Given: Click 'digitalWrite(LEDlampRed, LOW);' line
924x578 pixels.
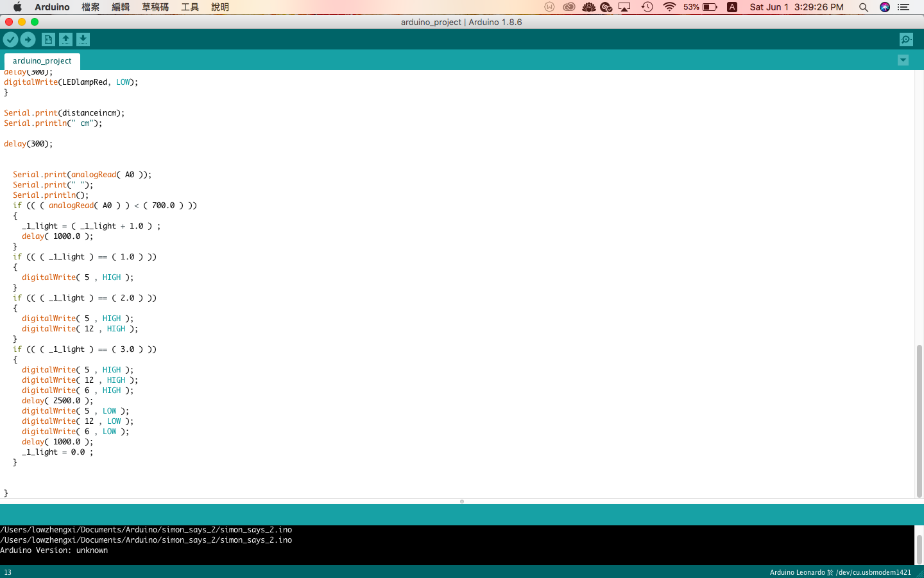Looking at the screenshot, I should pyautogui.click(x=71, y=82).
